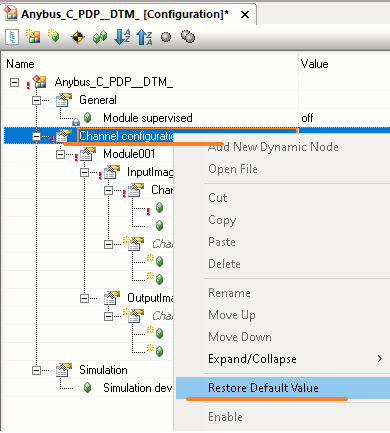Image resolution: width=390 pixels, height=433 pixels.
Task: Choose Add New Dynamic Node menu entry
Action: (283, 147)
